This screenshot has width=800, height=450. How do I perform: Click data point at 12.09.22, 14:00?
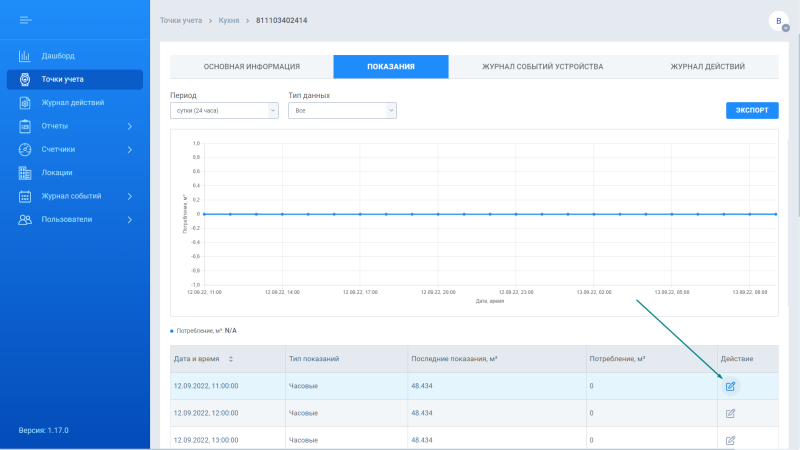click(x=282, y=214)
